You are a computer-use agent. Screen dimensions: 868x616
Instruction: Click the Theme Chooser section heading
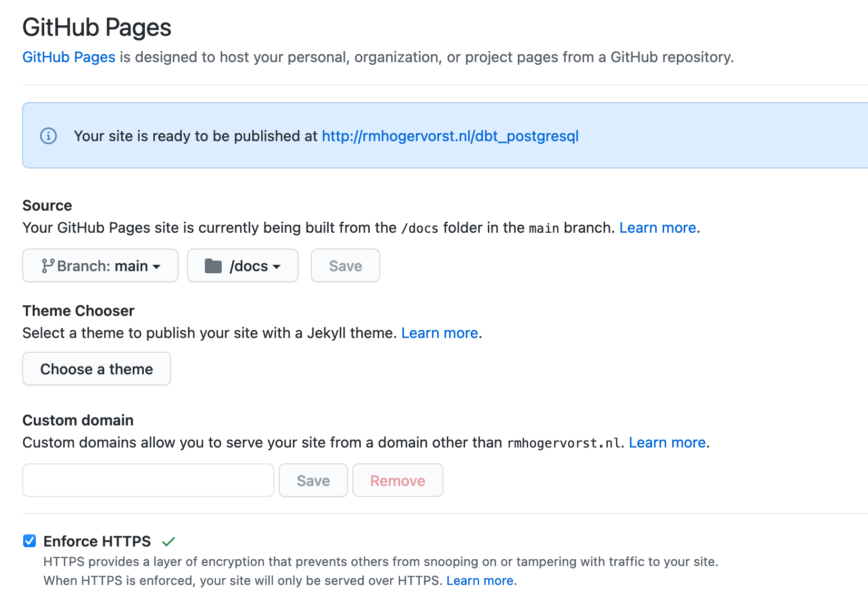coord(78,311)
